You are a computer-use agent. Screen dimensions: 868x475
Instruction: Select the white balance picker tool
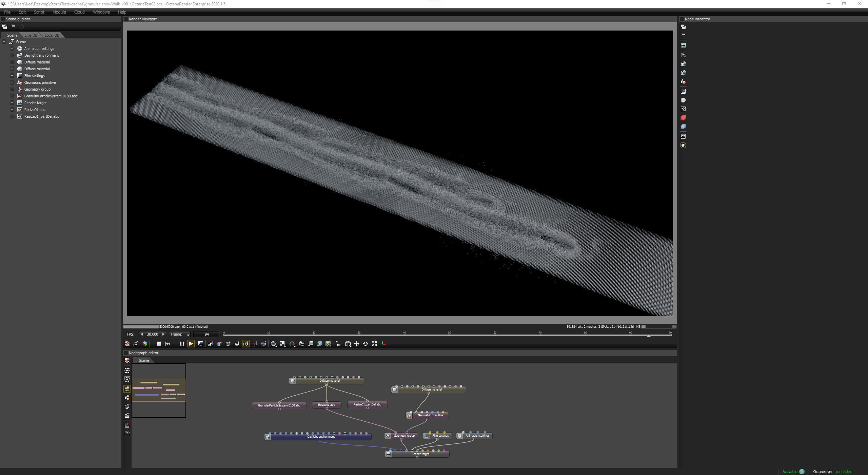pos(219,344)
